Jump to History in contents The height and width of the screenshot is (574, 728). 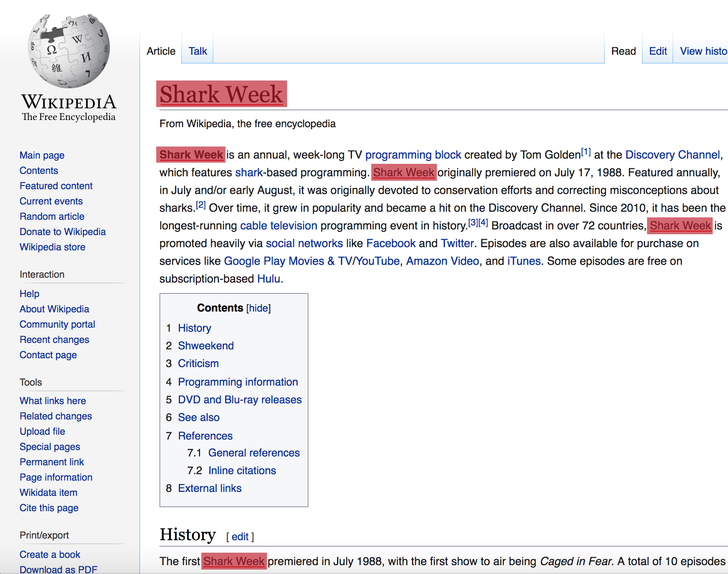point(194,328)
